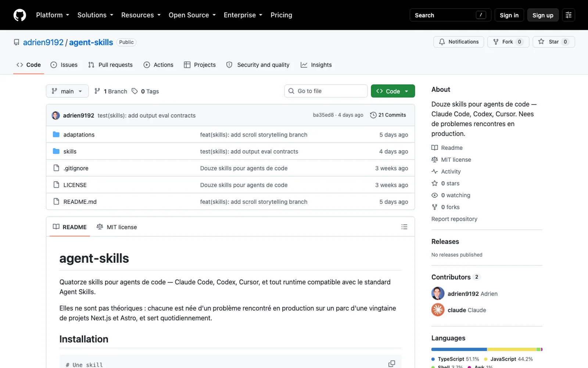Focus the header Search box
The height and width of the screenshot is (368, 588).
450,15
